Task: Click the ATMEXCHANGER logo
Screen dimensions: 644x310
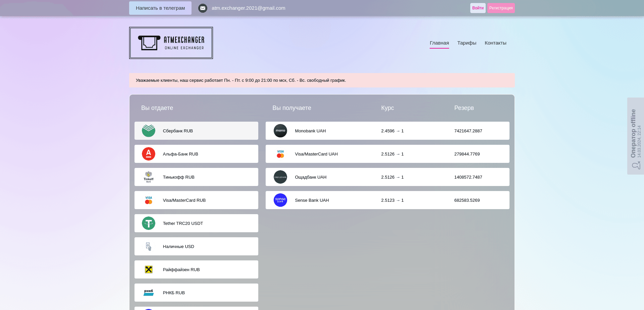Action: 171,43
